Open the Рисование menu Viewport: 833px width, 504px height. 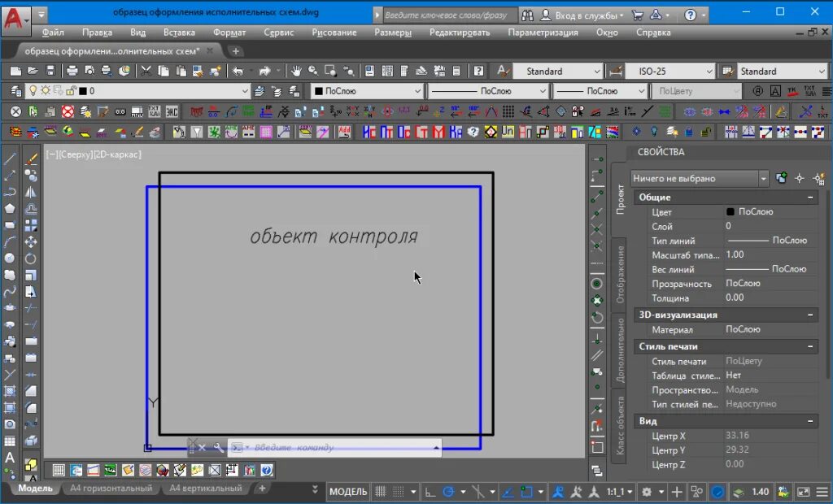(334, 33)
